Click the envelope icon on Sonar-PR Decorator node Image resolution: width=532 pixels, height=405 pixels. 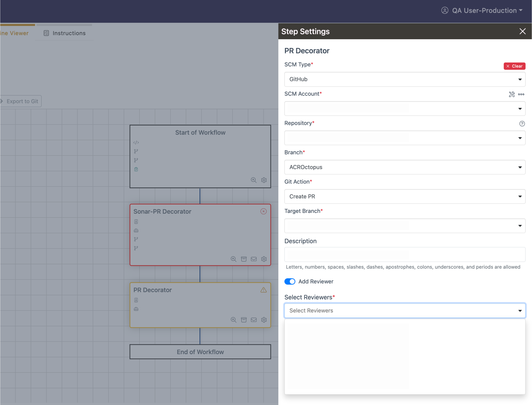coord(254,259)
